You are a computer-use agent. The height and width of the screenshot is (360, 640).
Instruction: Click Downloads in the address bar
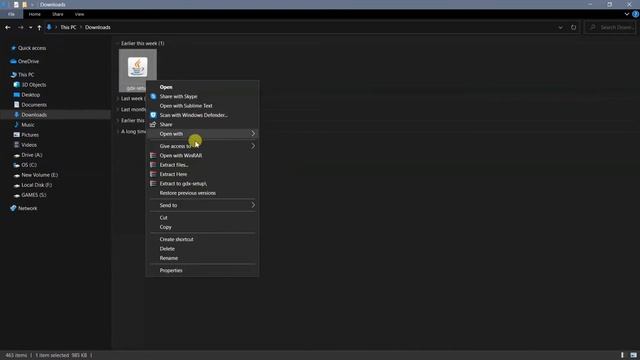tap(98, 27)
